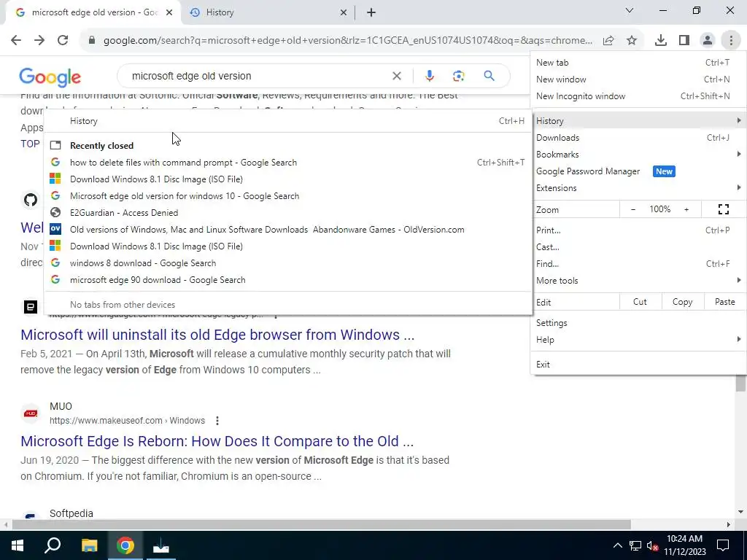
Task: Expand the Bookmarks submenu
Action: coord(638,155)
